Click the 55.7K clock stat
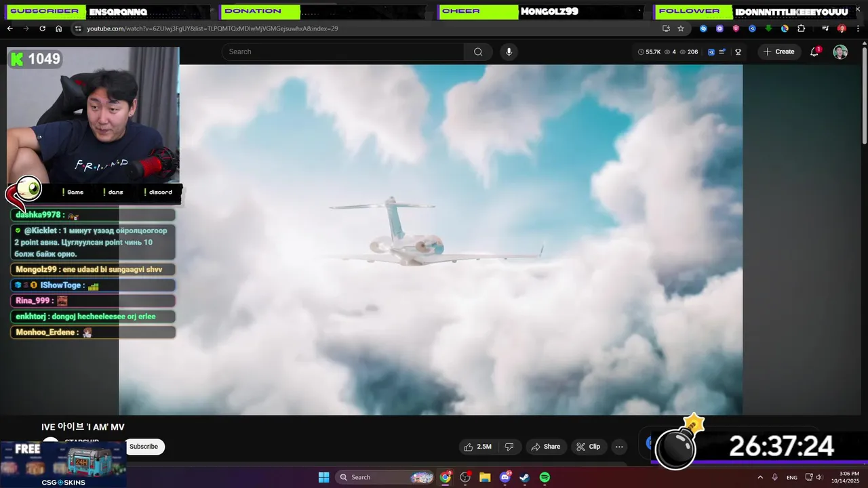The image size is (868, 488). 649,52
